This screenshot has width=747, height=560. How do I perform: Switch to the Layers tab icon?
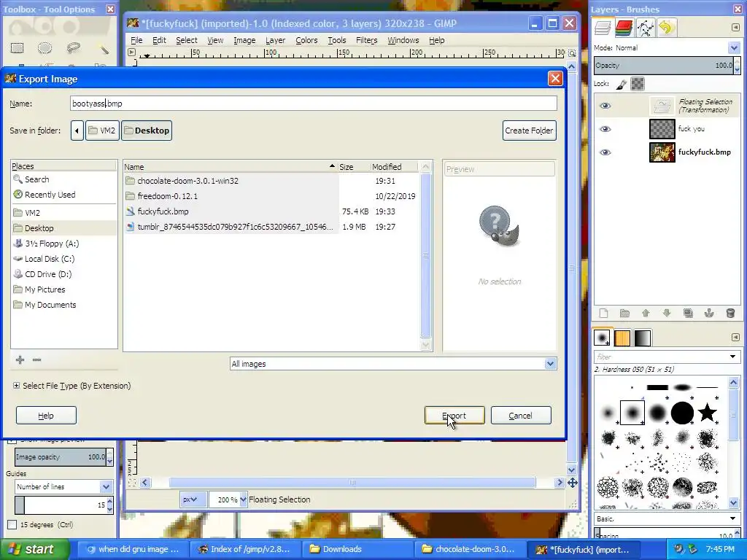click(x=603, y=28)
